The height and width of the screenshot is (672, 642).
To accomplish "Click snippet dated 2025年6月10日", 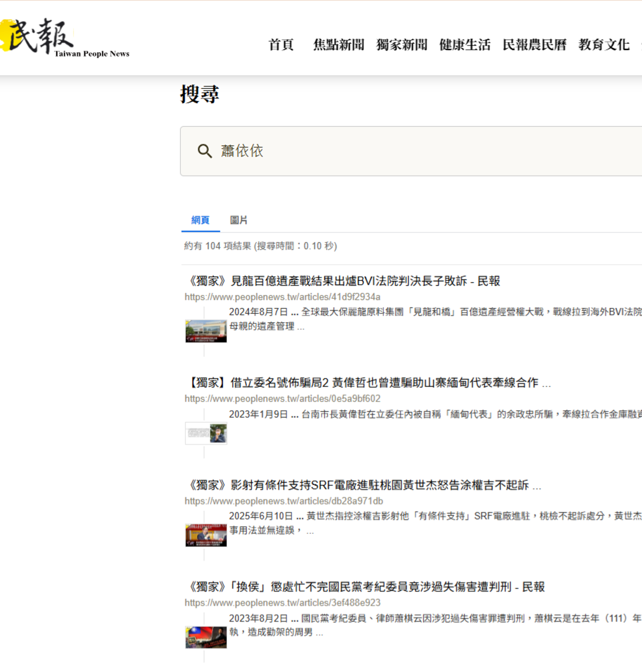I will [435, 523].
